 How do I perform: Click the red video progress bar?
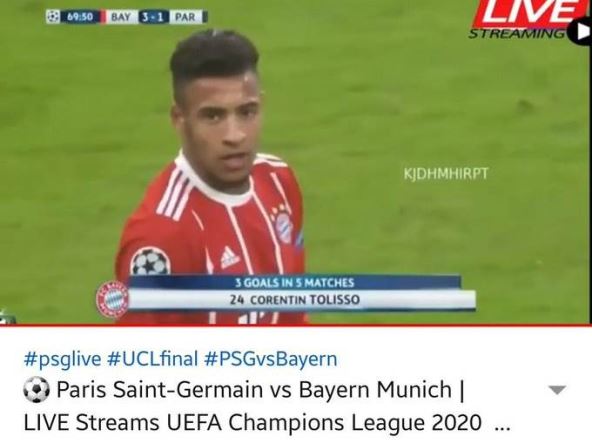[296, 324]
